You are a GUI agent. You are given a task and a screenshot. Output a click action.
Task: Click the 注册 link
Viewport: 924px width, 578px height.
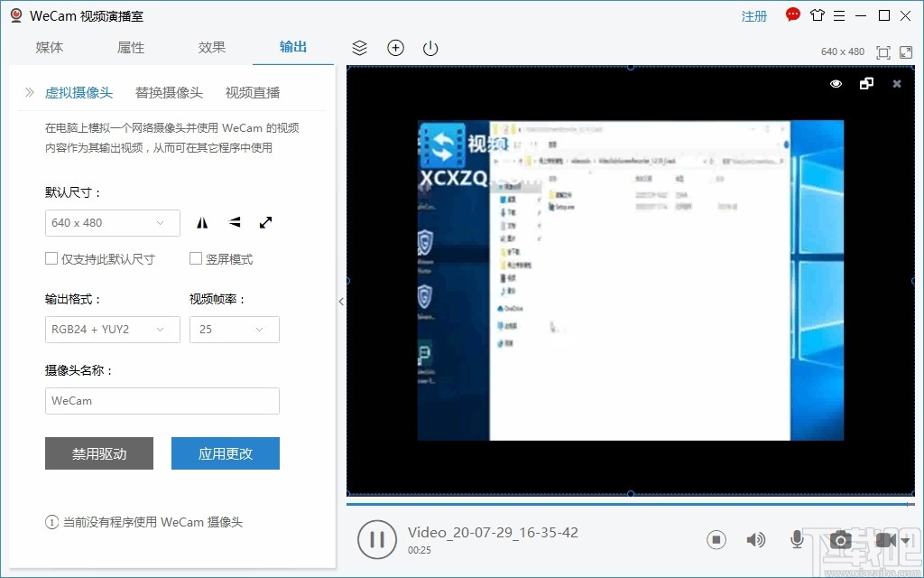click(753, 15)
